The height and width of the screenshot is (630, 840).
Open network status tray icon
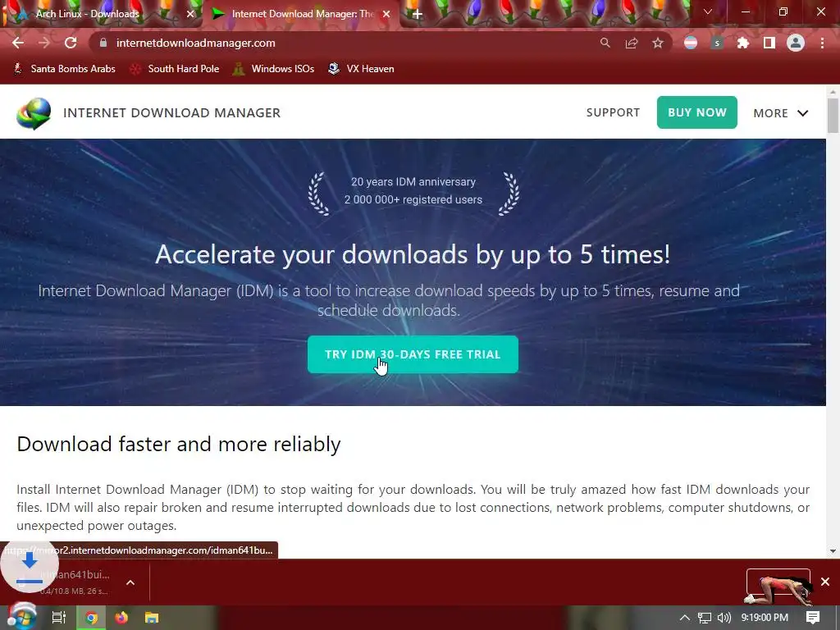[x=705, y=618]
